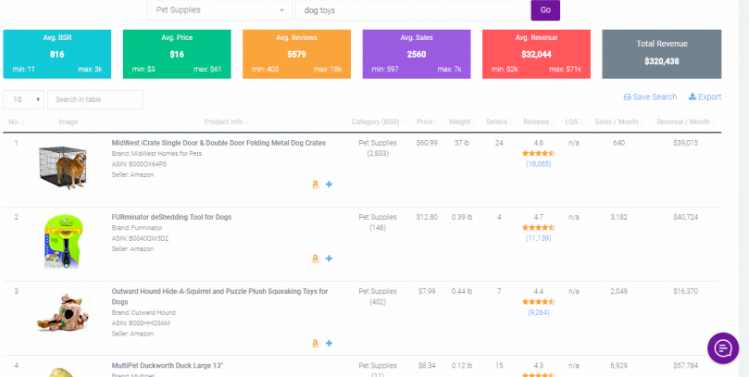The image size is (749, 377).
Task: Click the FURminator tool product thumbnail
Action: [63, 241]
